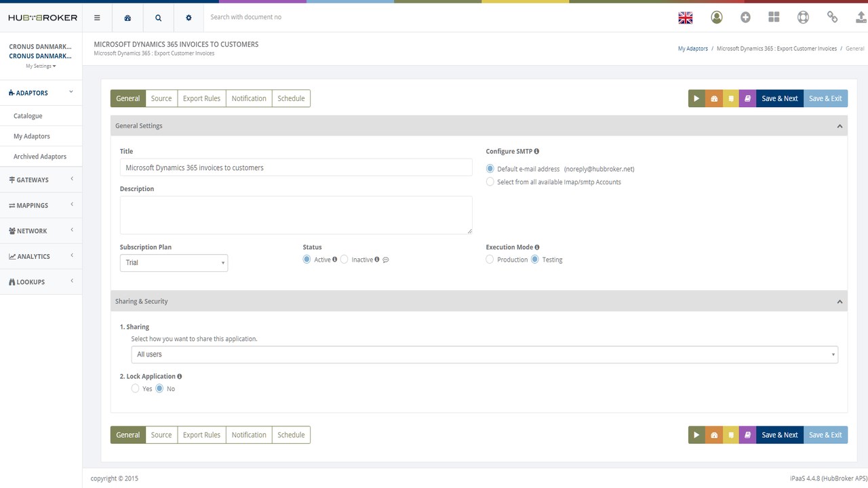The image size is (868, 488).
Task: Click the bottom yellow note button
Action: 730,435
